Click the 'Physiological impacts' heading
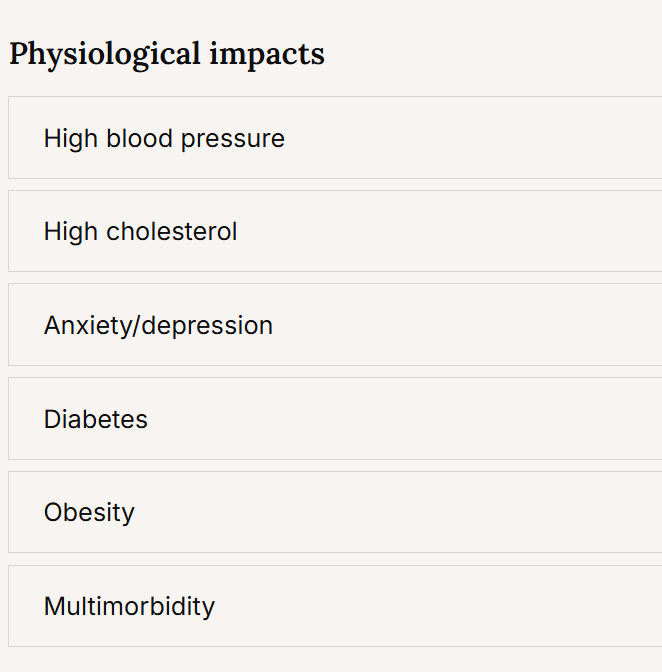The width and height of the screenshot is (662, 672). (167, 55)
